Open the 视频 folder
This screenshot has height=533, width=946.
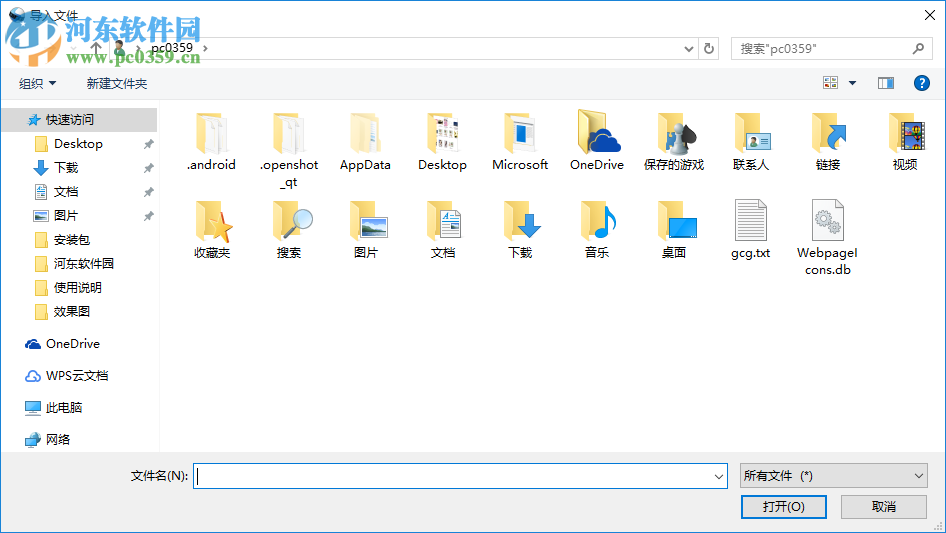(905, 142)
